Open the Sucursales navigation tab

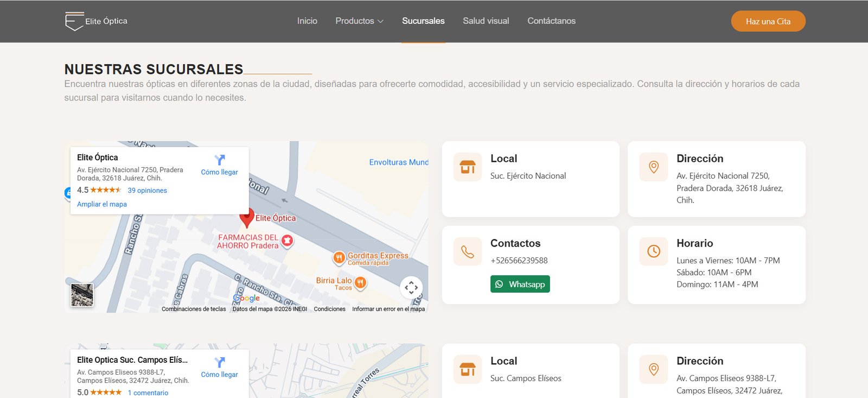click(x=423, y=21)
